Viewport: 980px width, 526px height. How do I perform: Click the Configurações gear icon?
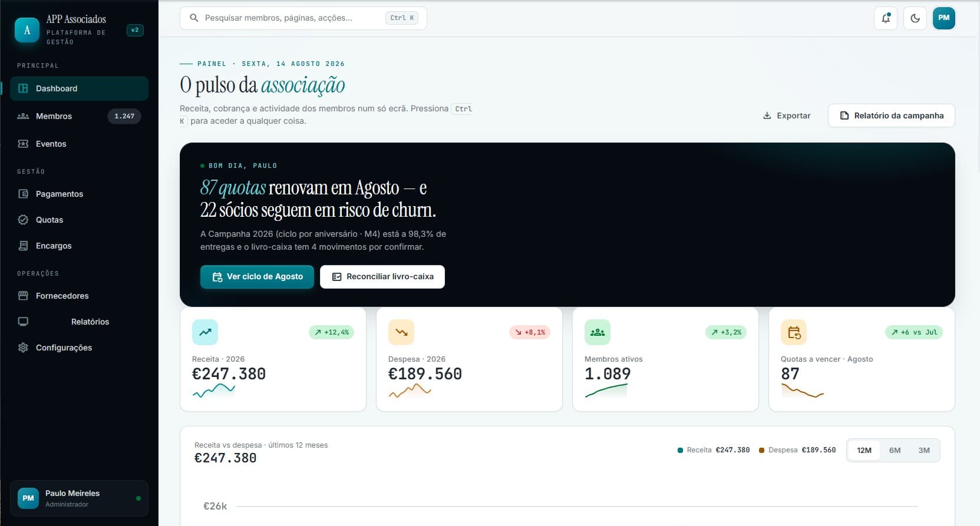click(23, 348)
